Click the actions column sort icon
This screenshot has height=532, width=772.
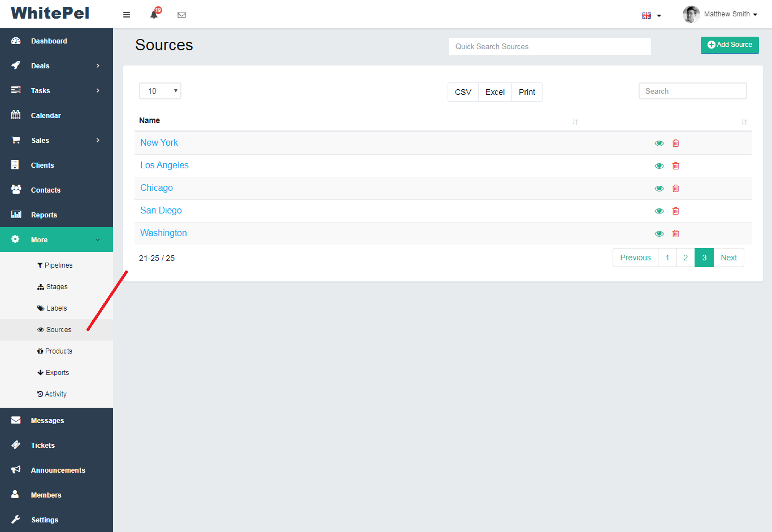[744, 121]
